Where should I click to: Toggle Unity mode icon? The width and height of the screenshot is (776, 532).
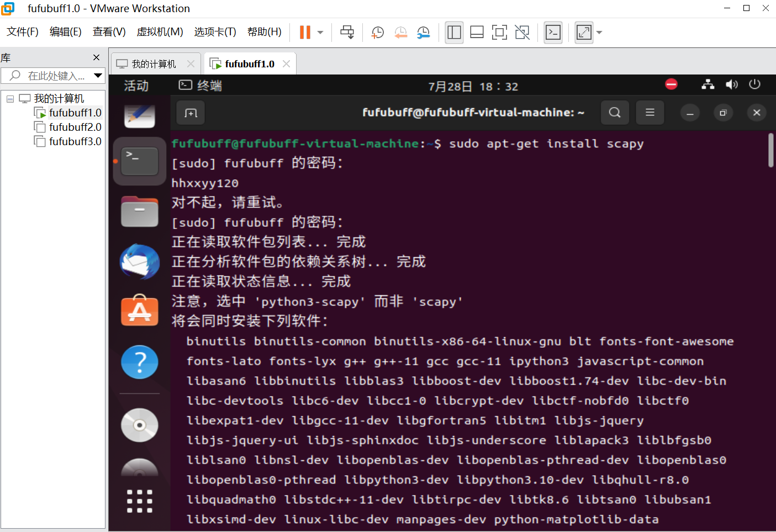522,33
